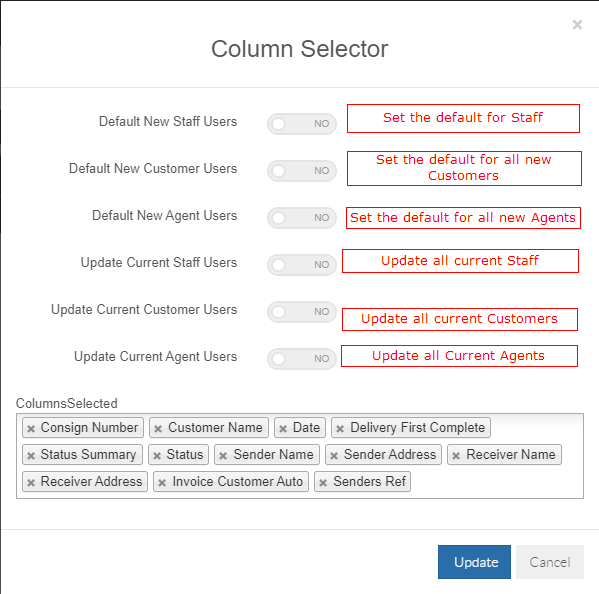Click the blue Update button

tap(474, 562)
